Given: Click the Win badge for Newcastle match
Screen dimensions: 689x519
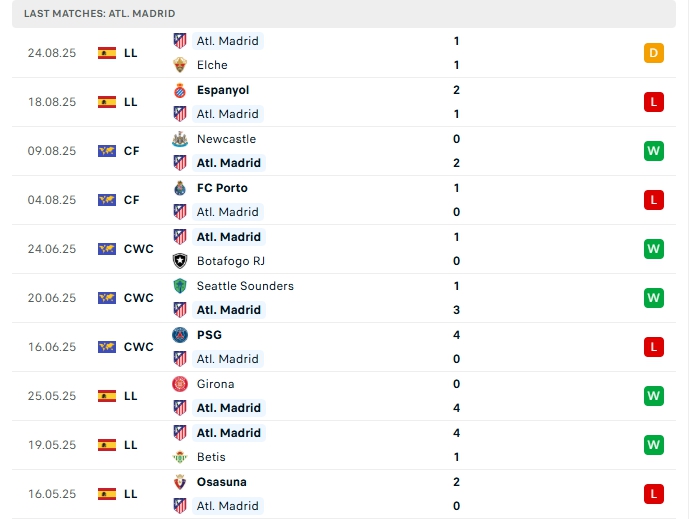Looking at the screenshot, I should tap(654, 151).
